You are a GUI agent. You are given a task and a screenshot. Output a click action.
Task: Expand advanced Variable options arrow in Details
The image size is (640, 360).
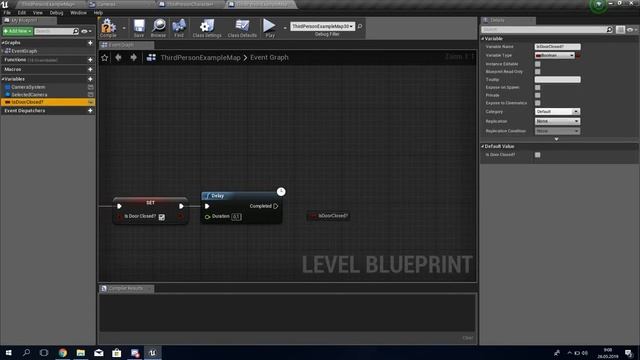coord(556,139)
